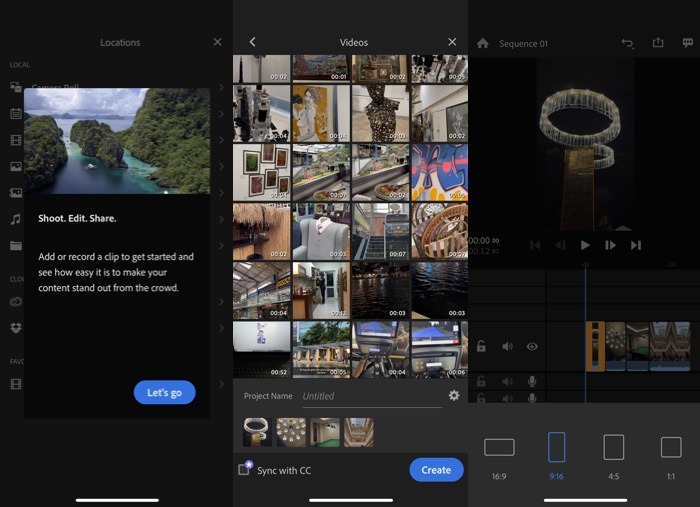Play the sequence preview
Image resolution: width=700 pixels, height=507 pixels.
pos(585,245)
